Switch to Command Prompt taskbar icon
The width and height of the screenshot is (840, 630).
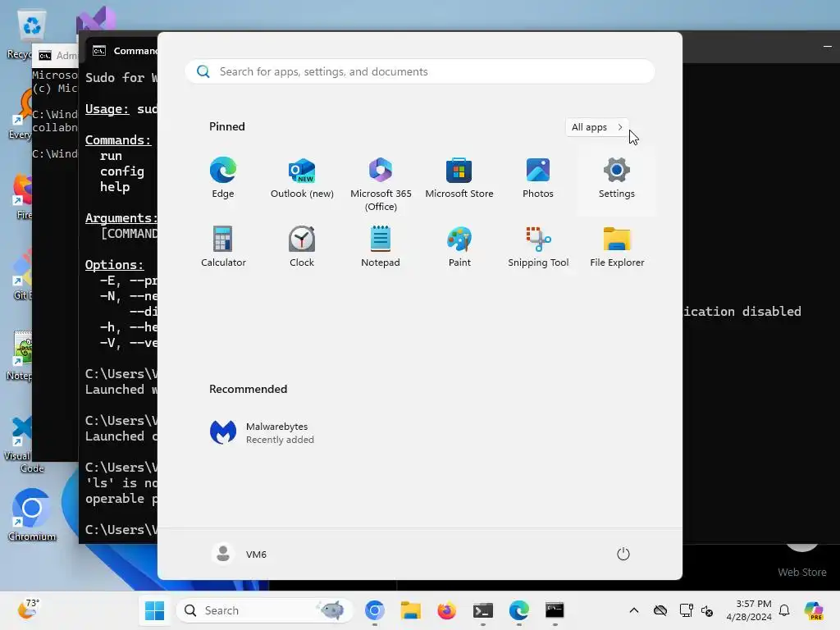click(555, 610)
